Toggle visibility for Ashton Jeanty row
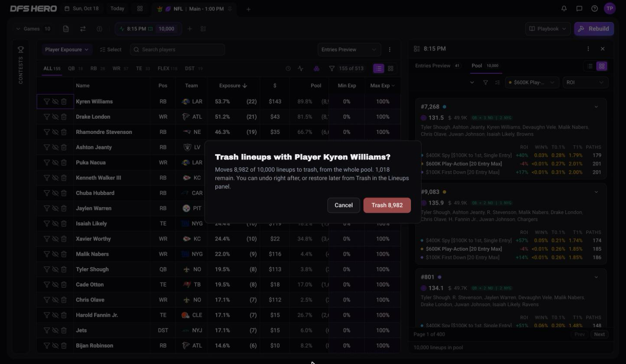This screenshot has width=626, height=364. [55, 147]
